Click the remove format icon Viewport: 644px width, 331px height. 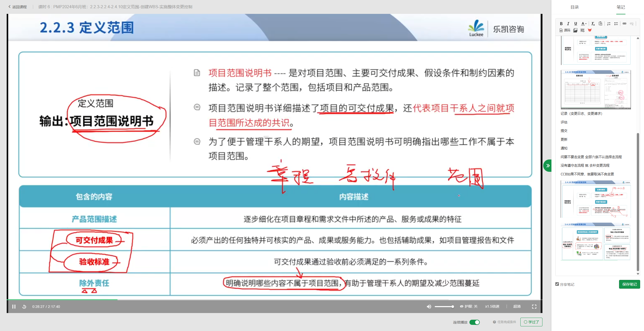click(x=593, y=24)
